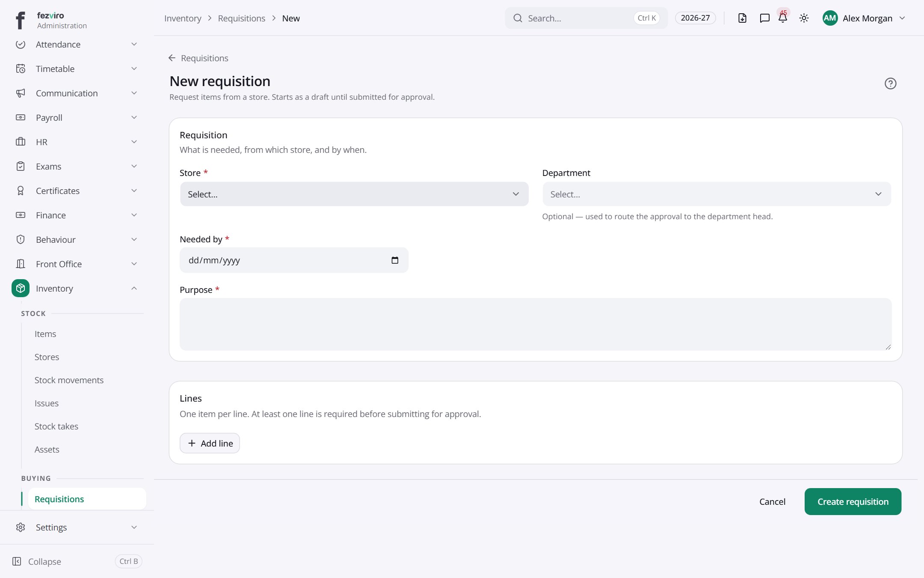This screenshot has height=578, width=924.
Task: Click the Cancel button
Action: pos(772,502)
